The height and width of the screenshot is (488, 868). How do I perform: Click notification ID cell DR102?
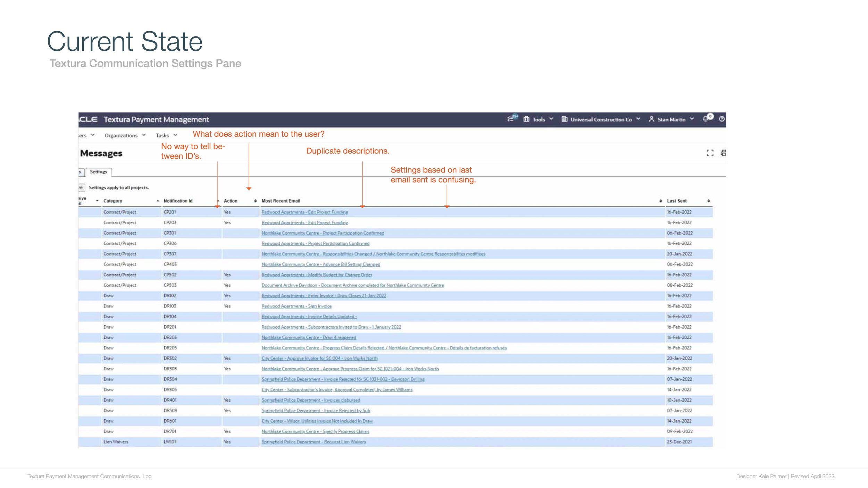(x=170, y=295)
